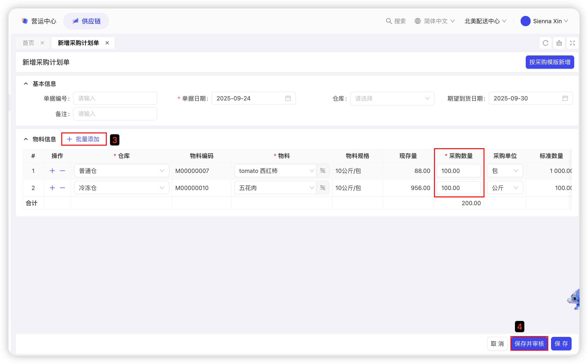Click the search icon in top bar

tap(389, 21)
